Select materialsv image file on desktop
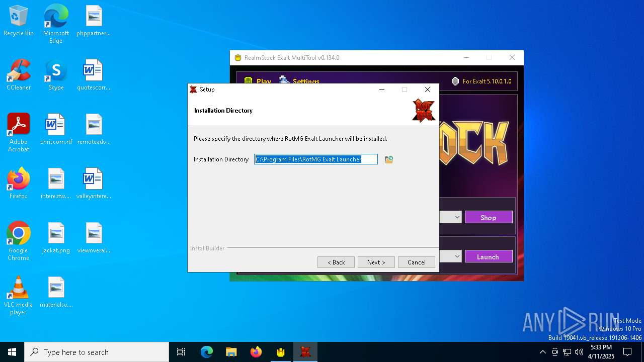644x362 pixels. 56,292
